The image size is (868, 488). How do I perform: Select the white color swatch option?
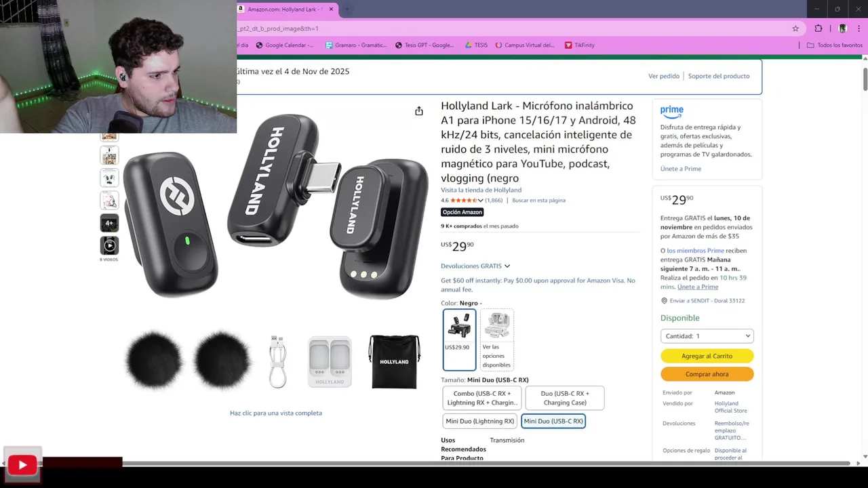[x=497, y=340]
